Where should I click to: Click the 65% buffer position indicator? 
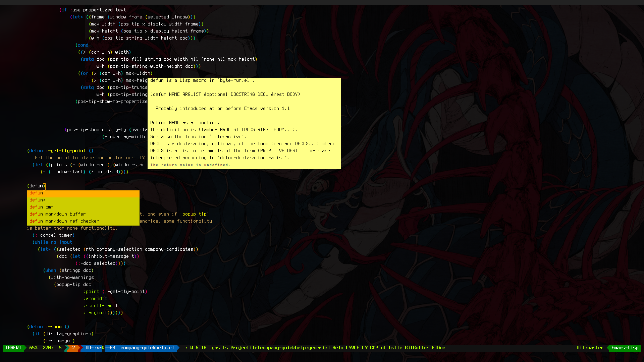click(x=33, y=348)
